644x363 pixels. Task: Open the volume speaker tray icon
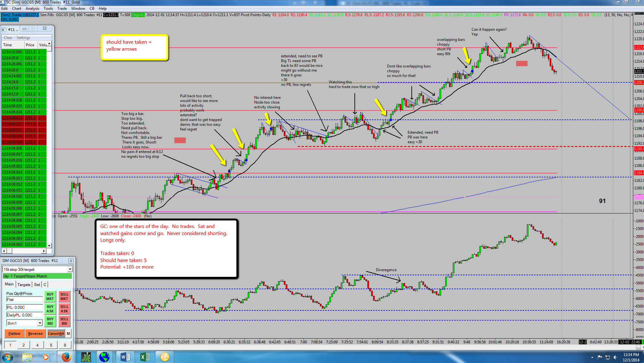tap(615, 357)
